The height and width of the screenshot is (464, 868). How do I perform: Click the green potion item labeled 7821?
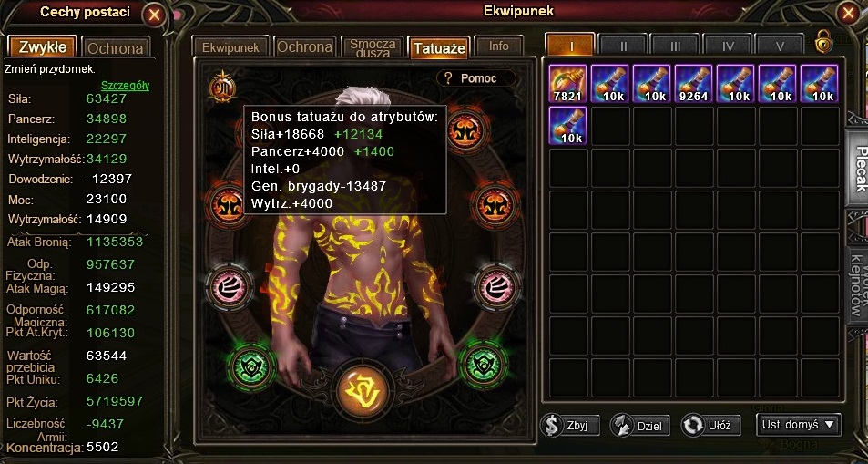click(567, 84)
